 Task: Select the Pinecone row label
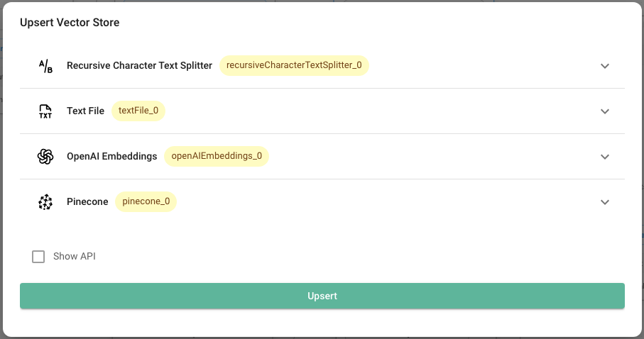(87, 201)
